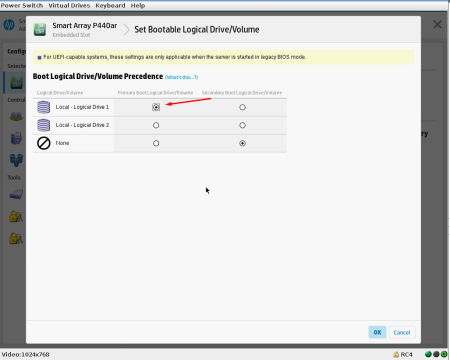Set Logical Drive 2 as secondary boot
Viewport: 450px width, 360px height.
pyautogui.click(x=242, y=125)
